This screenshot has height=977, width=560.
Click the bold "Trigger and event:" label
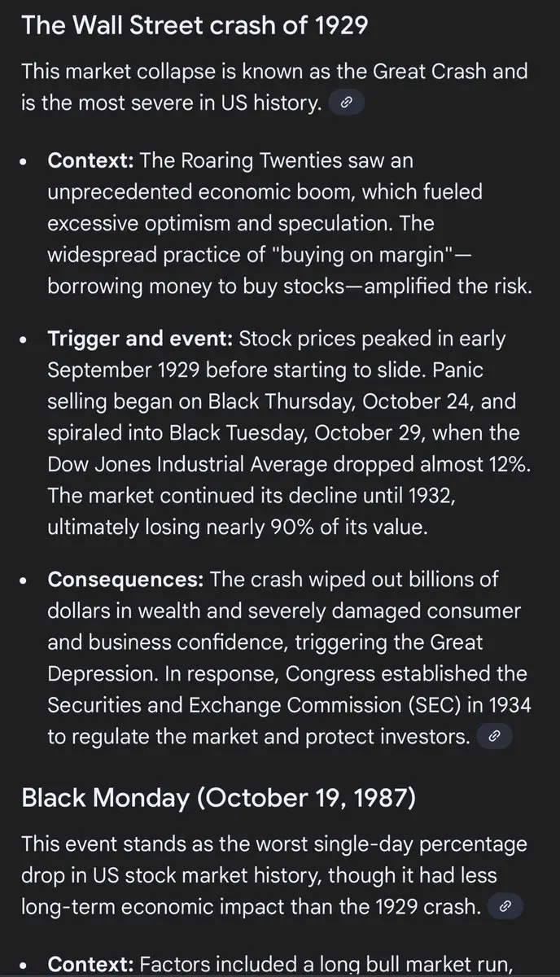(x=141, y=339)
